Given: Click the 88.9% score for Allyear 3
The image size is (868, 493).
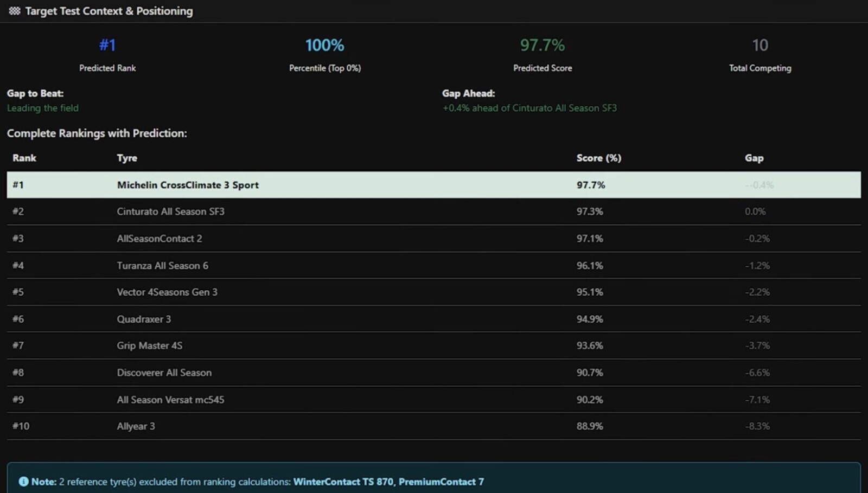Looking at the screenshot, I should pyautogui.click(x=590, y=426).
